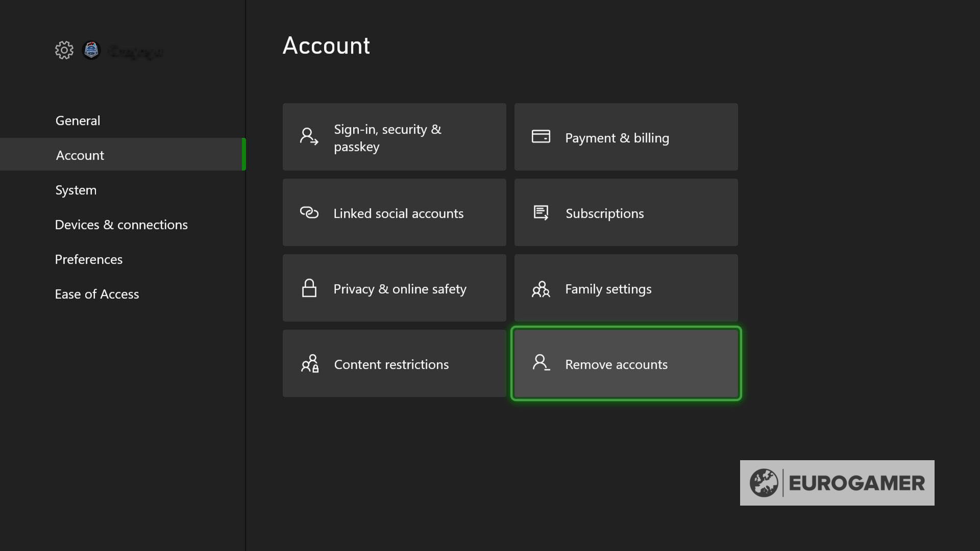
Task: Open the Remove accounts tile
Action: (626, 363)
